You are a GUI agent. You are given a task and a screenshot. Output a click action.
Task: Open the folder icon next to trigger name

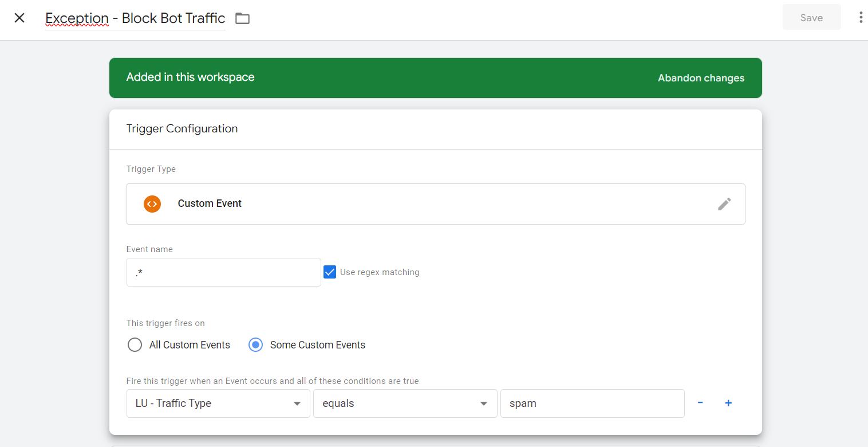click(243, 18)
